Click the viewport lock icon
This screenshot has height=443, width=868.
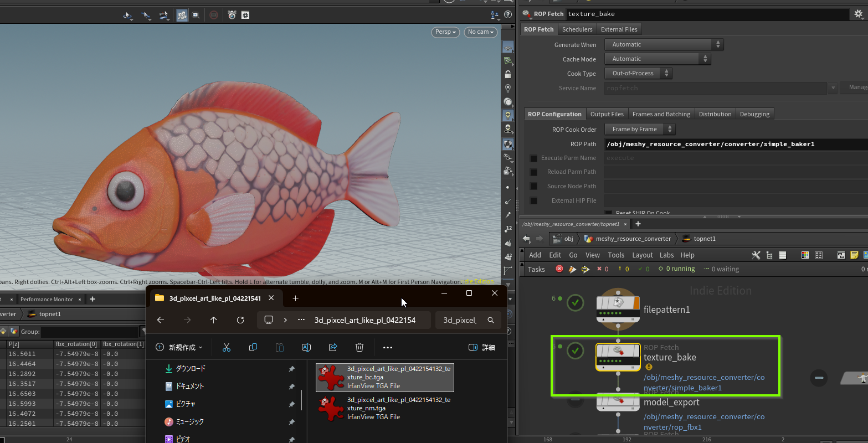point(508,74)
